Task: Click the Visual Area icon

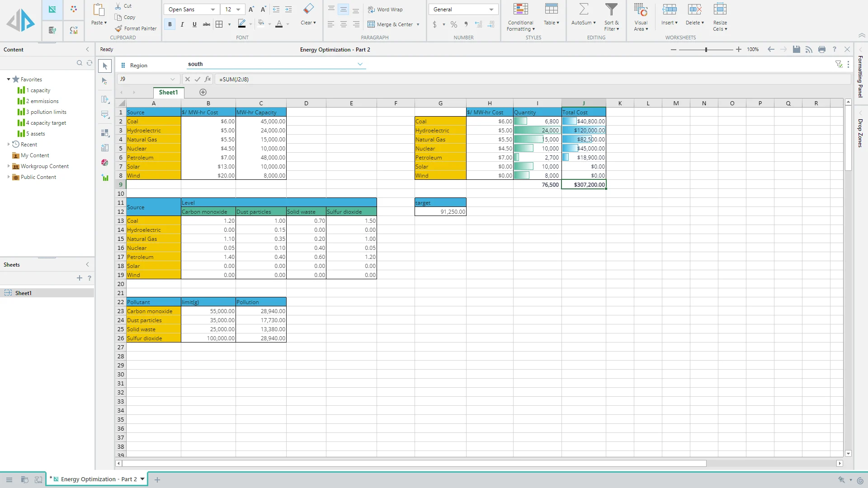Action: click(x=641, y=9)
